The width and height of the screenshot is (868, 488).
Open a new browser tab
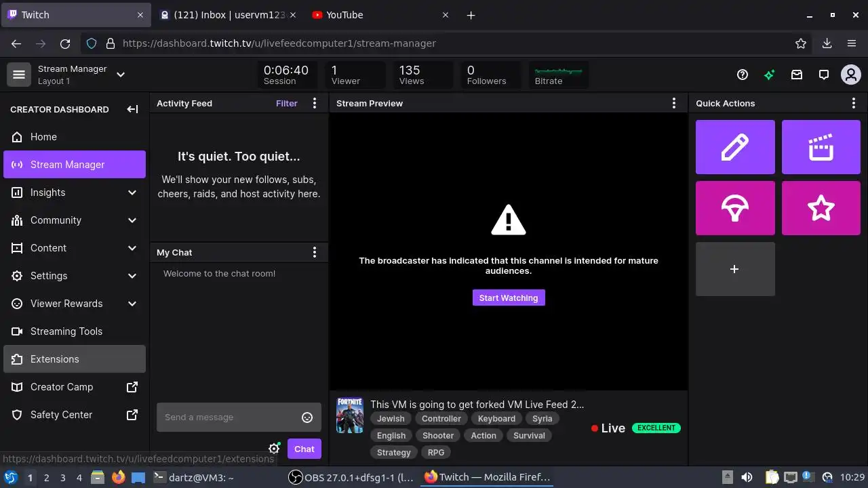471,15
